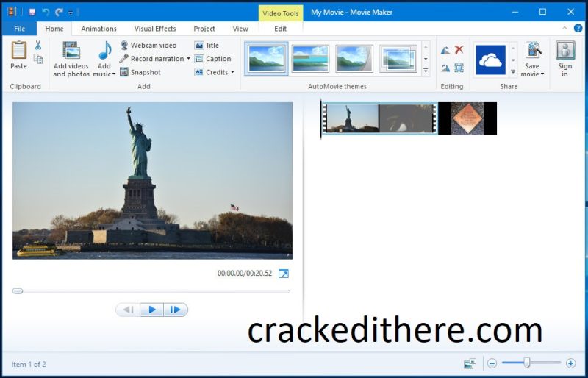Take a Snapshot of the preview
This screenshot has height=378, width=588.
click(140, 72)
